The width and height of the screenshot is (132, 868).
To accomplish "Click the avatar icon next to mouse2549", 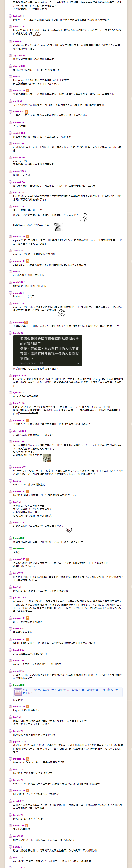I will coord(10,467).
